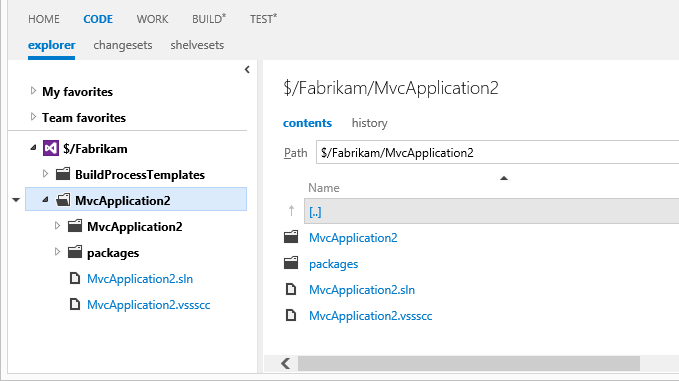Expand packages folder arrow in tree
679x381 pixels.
click(57, 252)
